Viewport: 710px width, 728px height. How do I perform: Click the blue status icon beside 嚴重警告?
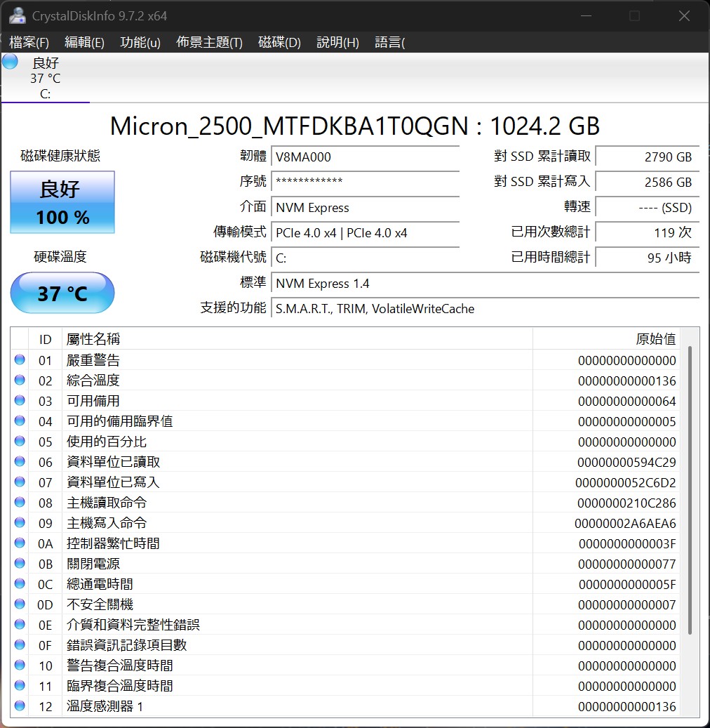[19, 359]
